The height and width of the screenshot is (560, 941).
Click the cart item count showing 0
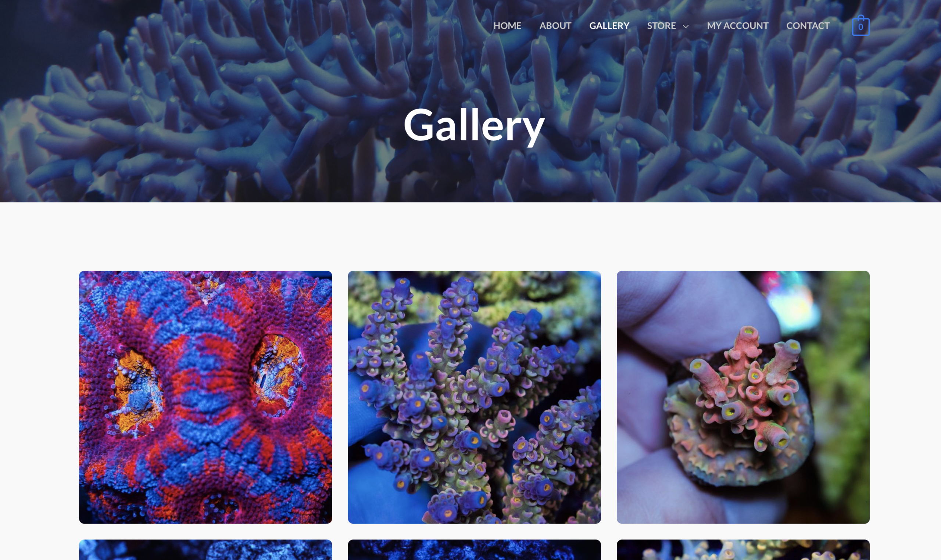coord(861,27)
